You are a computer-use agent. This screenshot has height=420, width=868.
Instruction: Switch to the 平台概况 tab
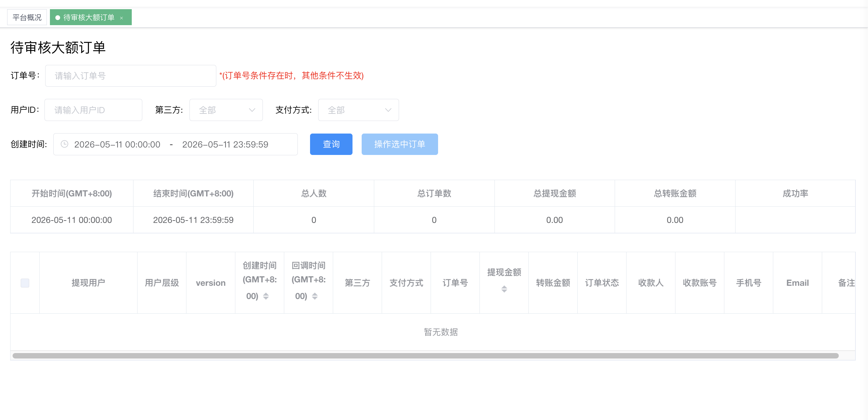(x=27, y=17)
